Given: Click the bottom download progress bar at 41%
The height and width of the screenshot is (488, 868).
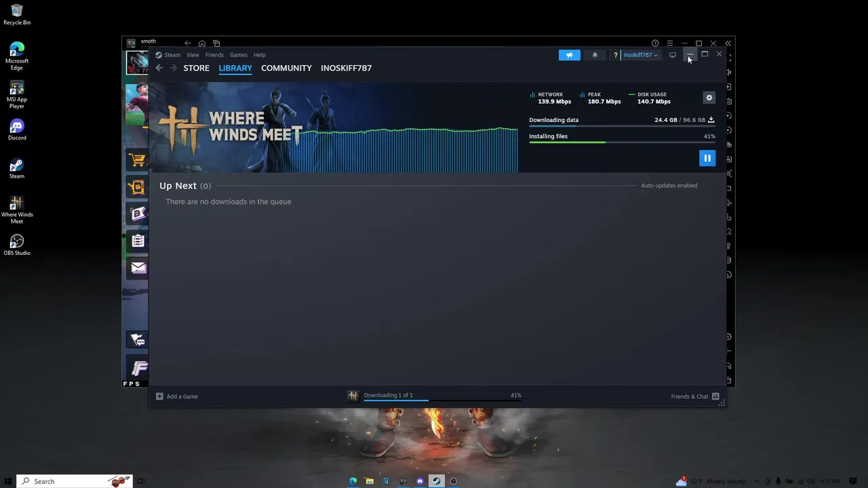Looking at the screenshot, I should (442, 401).
